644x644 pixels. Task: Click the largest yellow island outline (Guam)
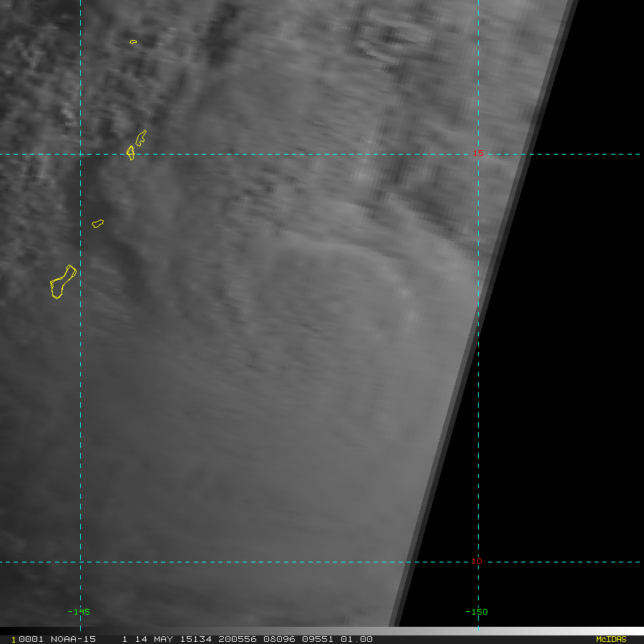click(62, 282)
